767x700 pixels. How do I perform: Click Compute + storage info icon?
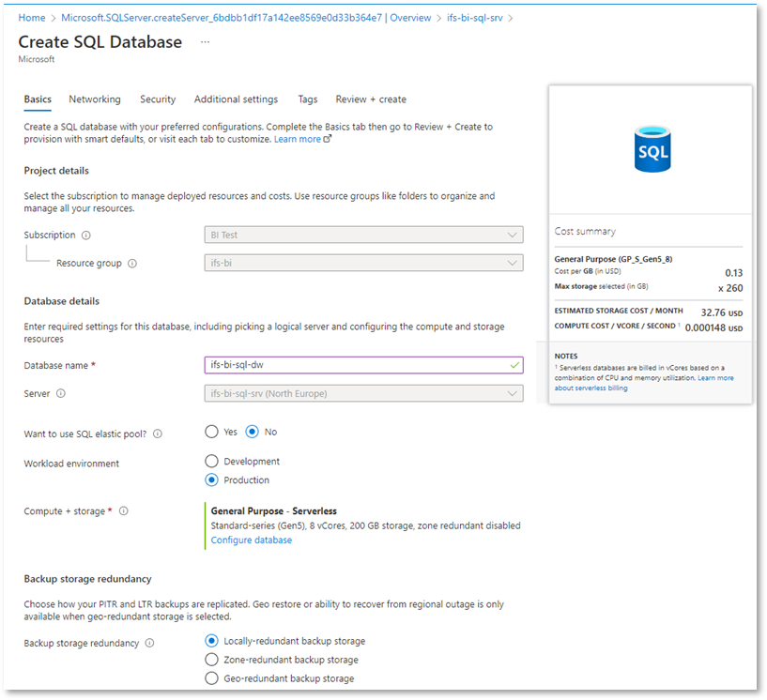(124, 510)
